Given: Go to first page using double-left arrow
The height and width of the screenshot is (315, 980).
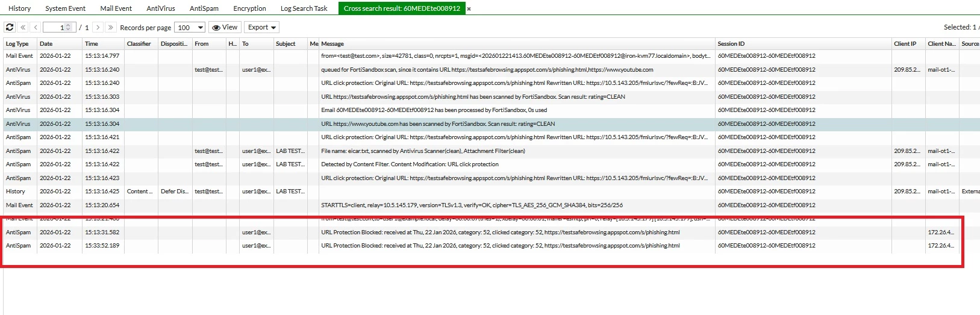Looking at the screenshot, I should [23, 28].
